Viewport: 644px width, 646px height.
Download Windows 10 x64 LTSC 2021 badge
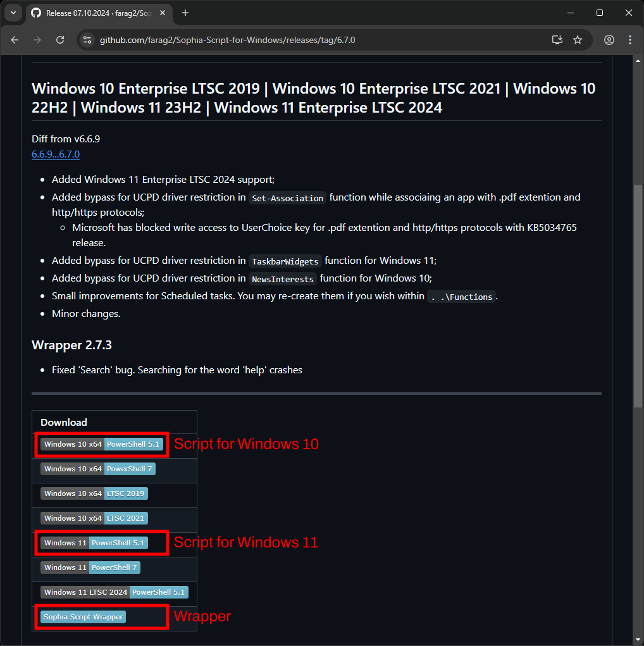click(x=94, y=518)
